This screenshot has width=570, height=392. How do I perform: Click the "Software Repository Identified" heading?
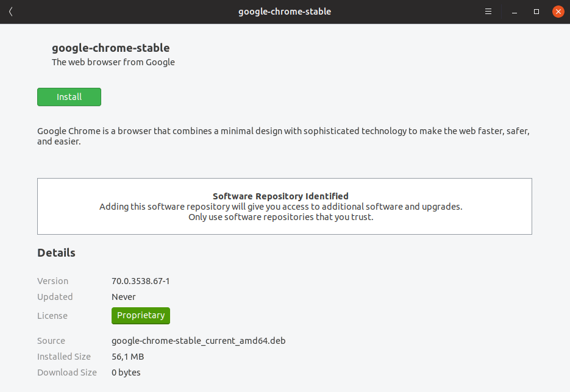pyautogui.click(x=280, y=196)
